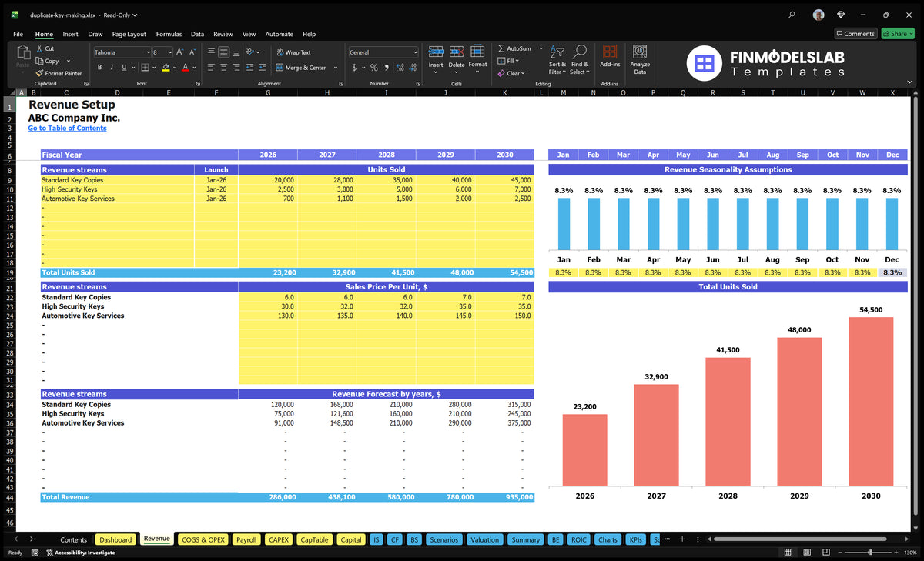Click the Decrease Font Size icon
The image size is (924, 561).
coord(192,52)
